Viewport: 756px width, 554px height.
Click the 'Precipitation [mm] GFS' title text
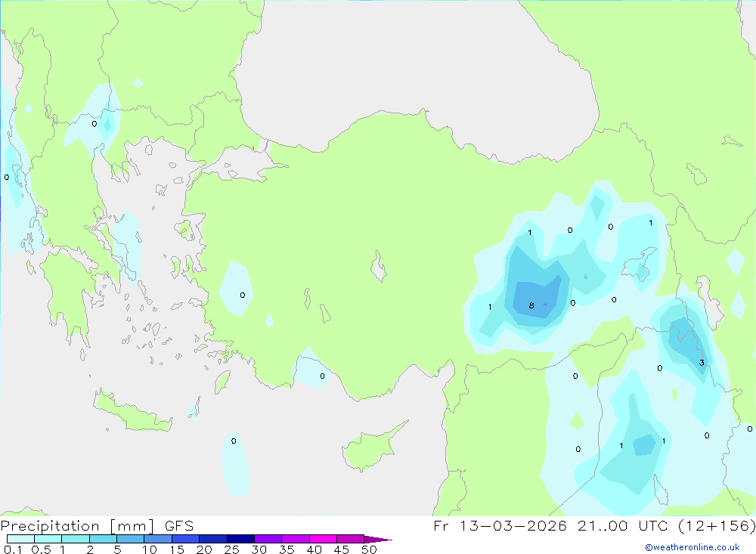pos(97,526)
